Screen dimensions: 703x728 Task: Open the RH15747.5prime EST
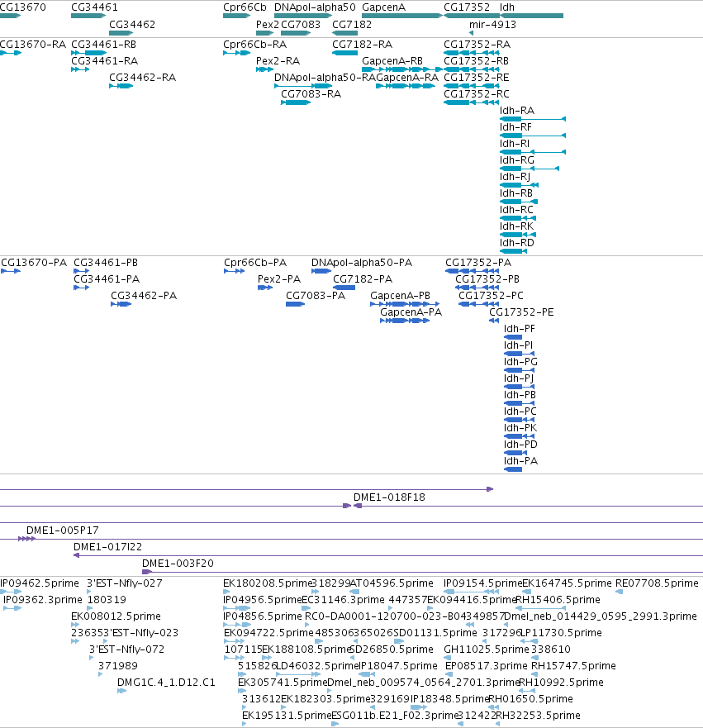pos(573,666)
